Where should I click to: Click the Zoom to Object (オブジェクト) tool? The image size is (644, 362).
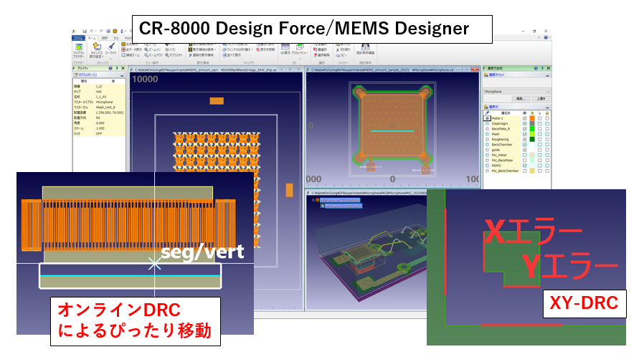click(174, 55)
